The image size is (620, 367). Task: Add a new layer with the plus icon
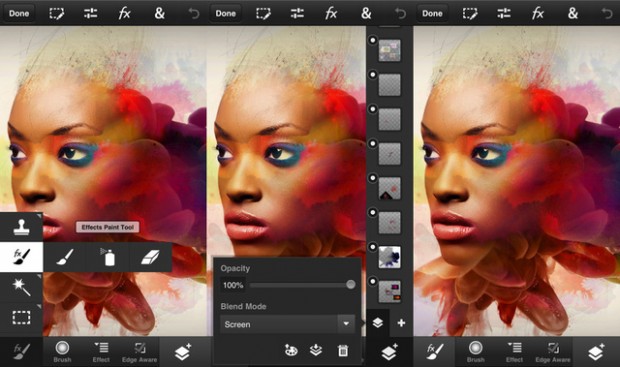[401, 323]
